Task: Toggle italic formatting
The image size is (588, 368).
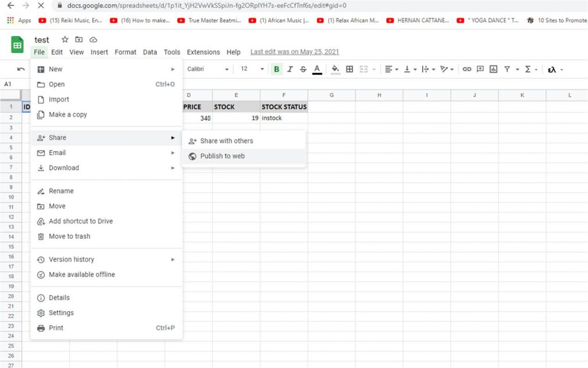Action: pyautogui.click(x=290, y=69)
